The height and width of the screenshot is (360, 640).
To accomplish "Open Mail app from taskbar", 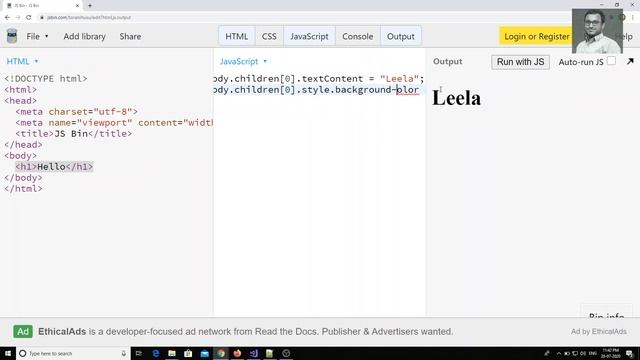I will pos(204,353).
